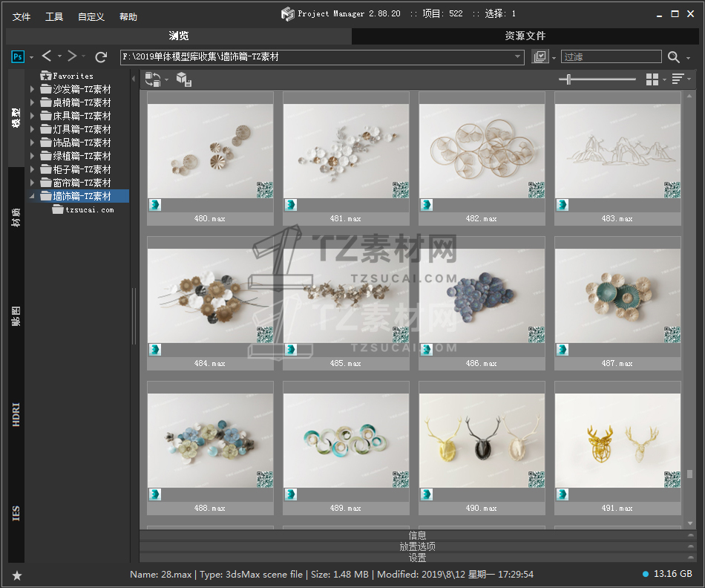Click the thumbnail grid view icon
705x588 pixels.
coord(652,79)
